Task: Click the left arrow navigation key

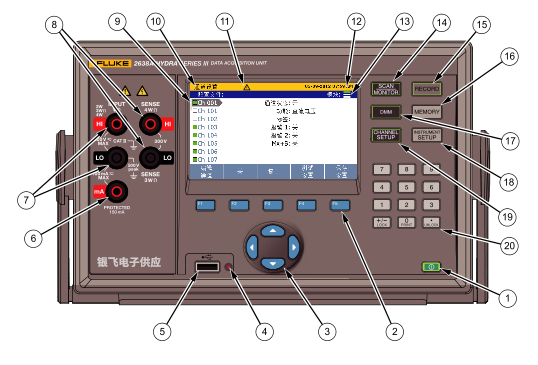Action: pos(252,247)
